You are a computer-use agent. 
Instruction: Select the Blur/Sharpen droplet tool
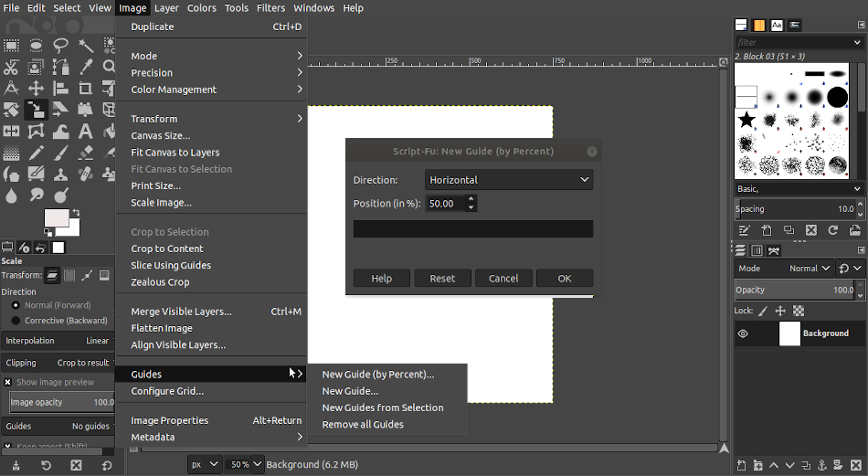pos(11,196)
